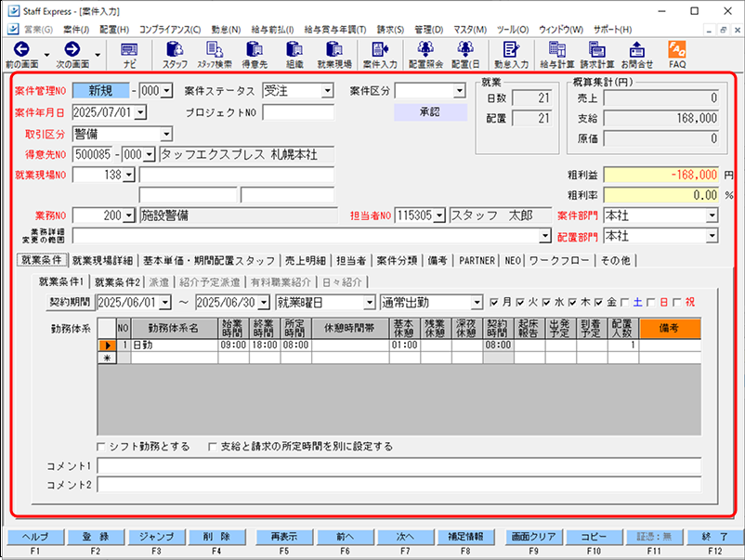The image size is (745, 560).
Task: Uncheck the 月 Monday checkbox
Action: pos(494,303)
